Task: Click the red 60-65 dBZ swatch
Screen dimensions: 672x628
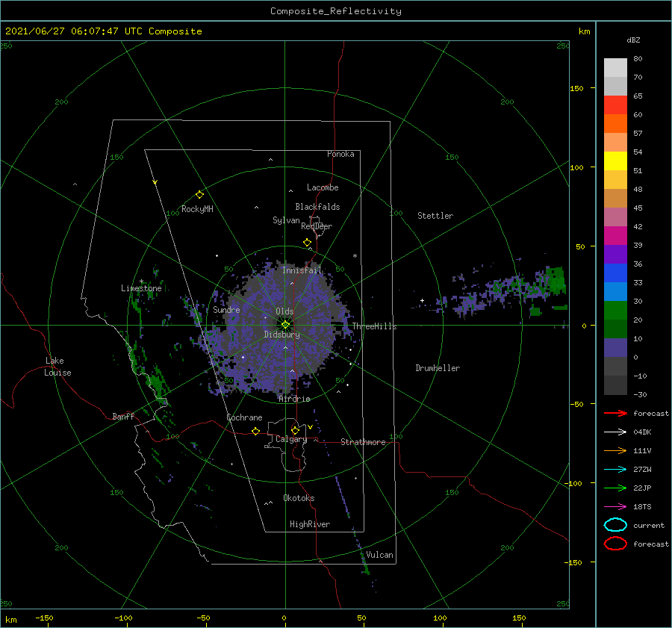Action: [615, 105]
